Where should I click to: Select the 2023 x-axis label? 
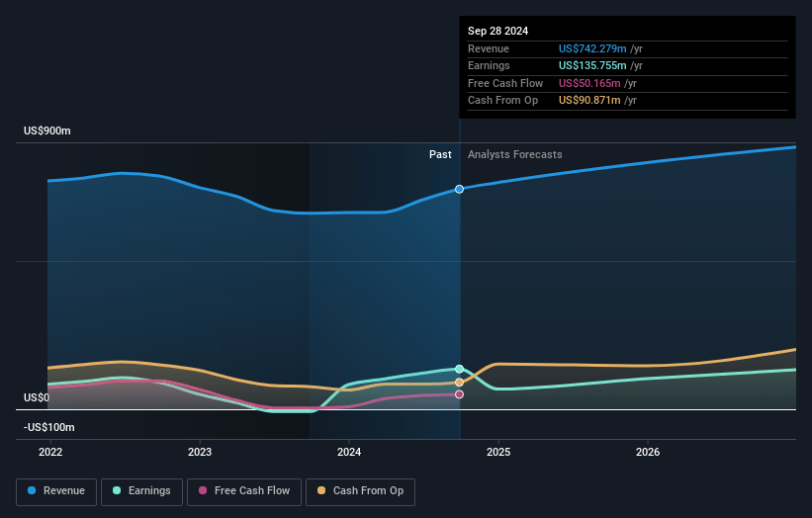coord(200,452)
